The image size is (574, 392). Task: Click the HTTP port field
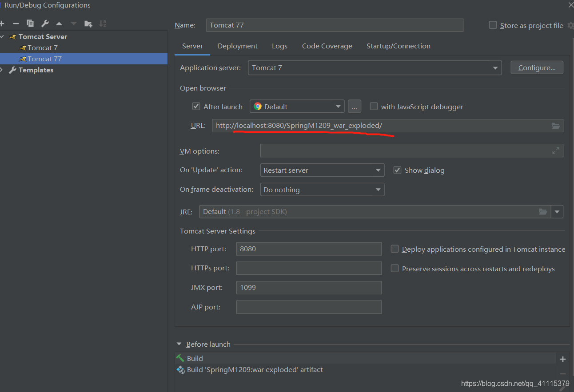309,249
